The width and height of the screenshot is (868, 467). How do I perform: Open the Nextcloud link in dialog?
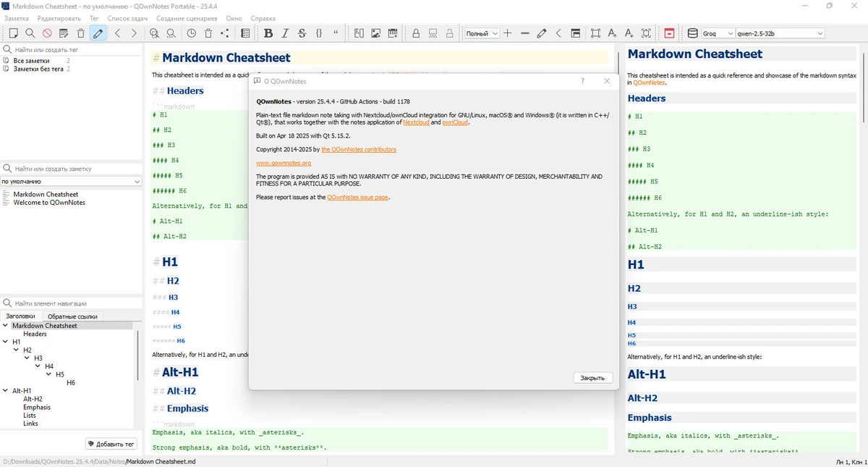tap(416, 122)
